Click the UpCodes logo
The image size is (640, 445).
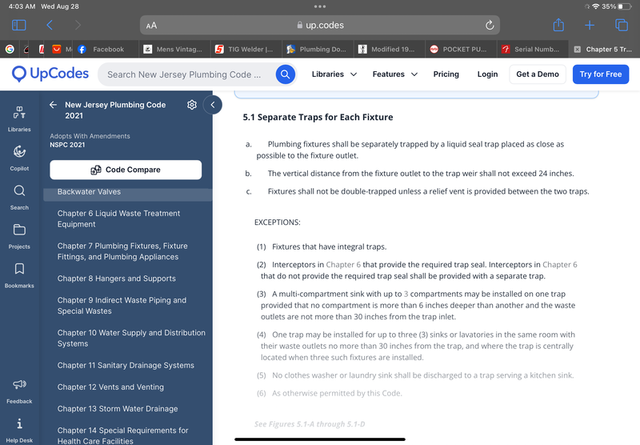tap(50, 74)
